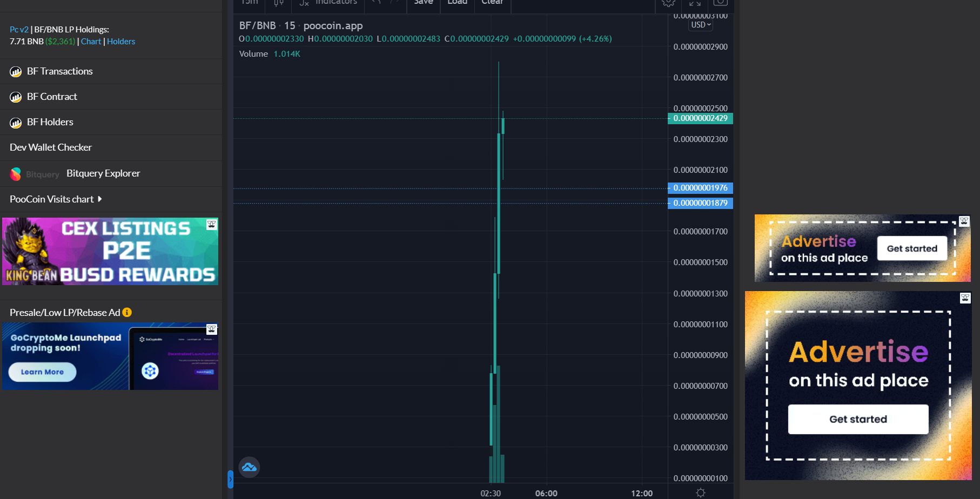
Task: Open the LP Holdings Holders link
Action: coord(121,42)
